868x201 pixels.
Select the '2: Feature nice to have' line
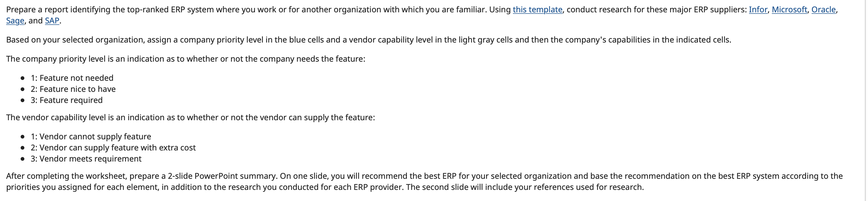click(x=73, y=89)
